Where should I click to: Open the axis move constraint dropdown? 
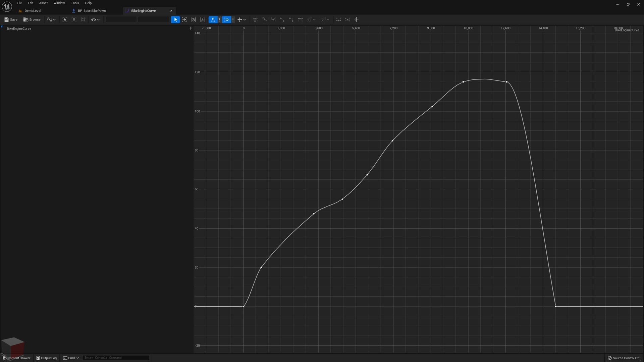(241, 20)
